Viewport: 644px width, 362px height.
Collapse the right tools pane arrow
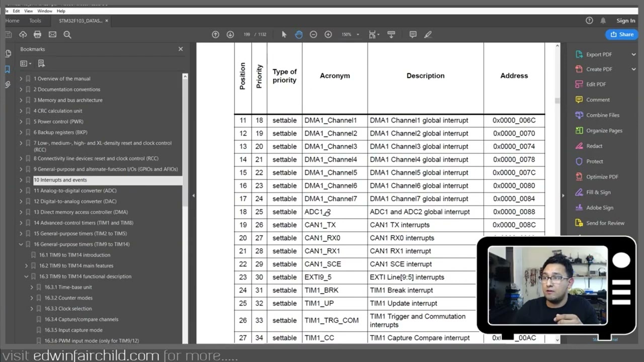[x=563, y=195]
